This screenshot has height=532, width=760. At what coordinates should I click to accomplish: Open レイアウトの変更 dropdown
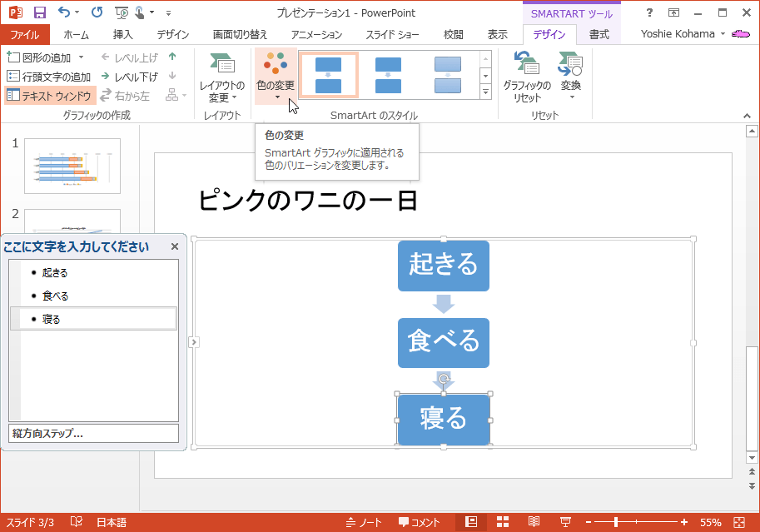[222, 77]
